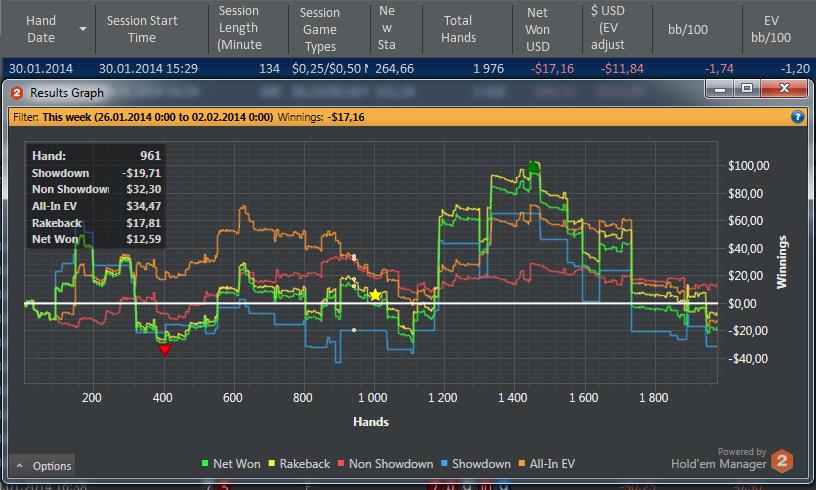Click the Results Graph window icon

point(17,93)
